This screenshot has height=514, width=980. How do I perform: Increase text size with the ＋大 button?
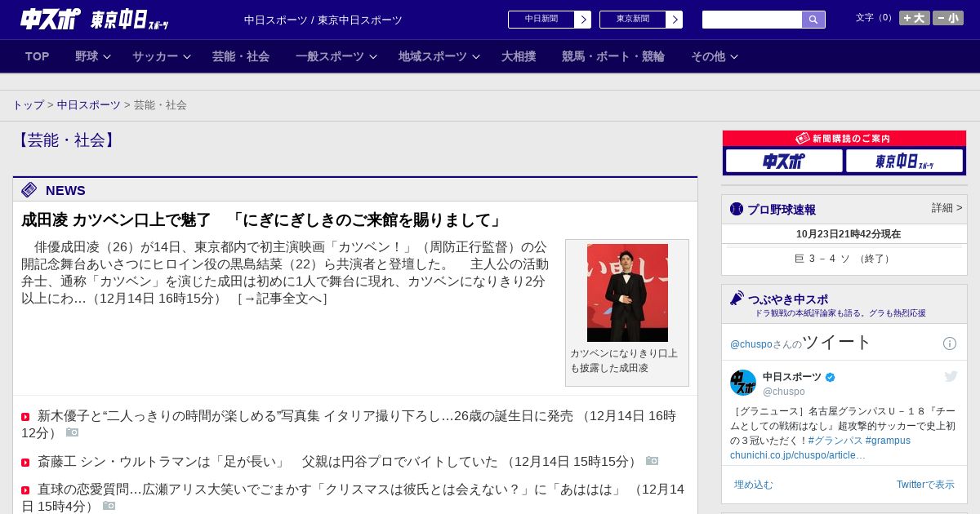(914, 18)
